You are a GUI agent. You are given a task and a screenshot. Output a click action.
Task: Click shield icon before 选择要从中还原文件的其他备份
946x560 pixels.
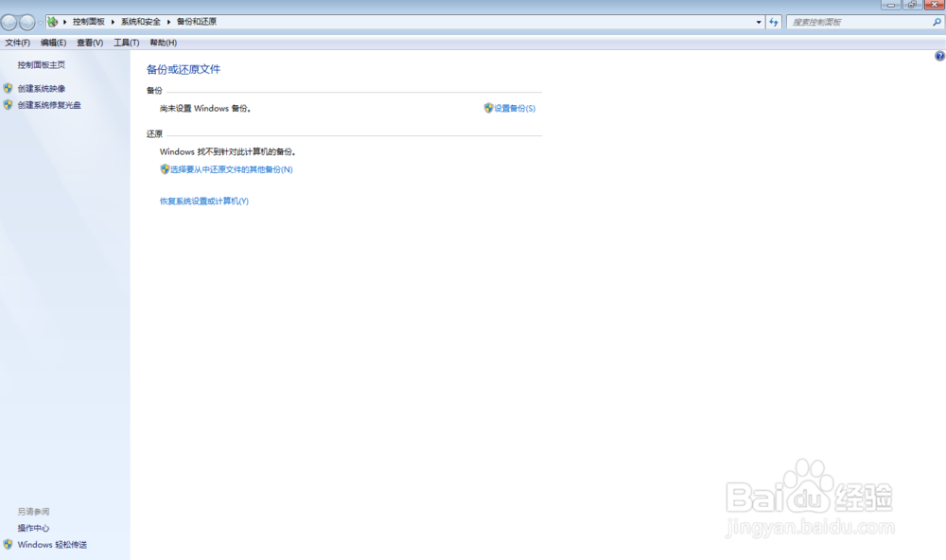point(165,169)
